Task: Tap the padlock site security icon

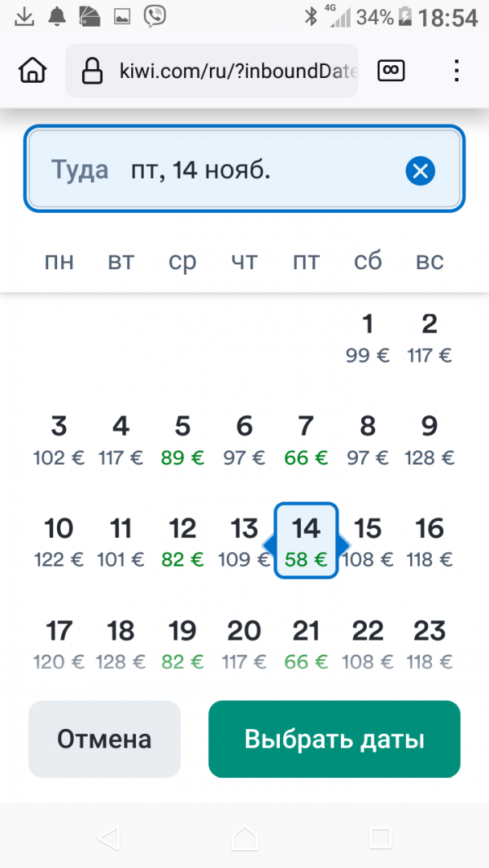Action: point(92,71)
